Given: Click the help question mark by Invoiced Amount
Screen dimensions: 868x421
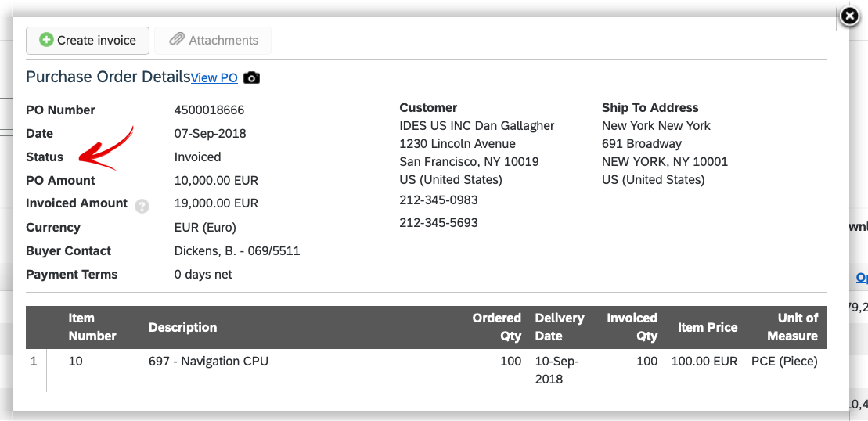Looking at the screenshot, I should click(142, 207).
